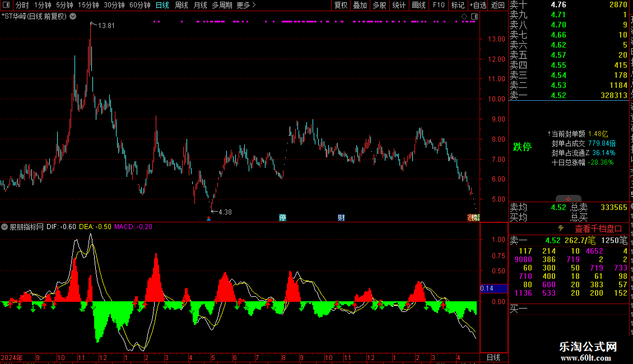Switch to 60分钟 chart period
Image resolution: width=633 pixels, height=364 pixels.
[139, 5]
